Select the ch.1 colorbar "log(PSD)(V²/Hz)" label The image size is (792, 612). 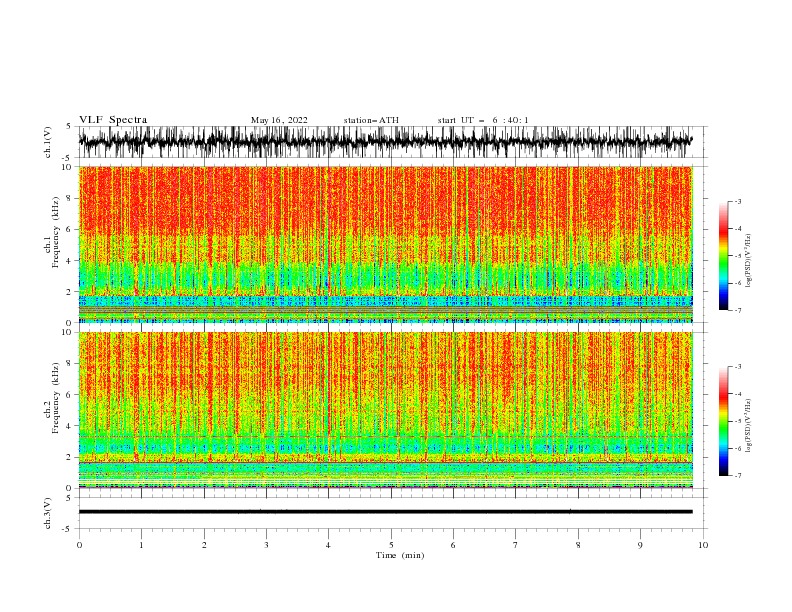pyautogui.click(x=748, y=261)
